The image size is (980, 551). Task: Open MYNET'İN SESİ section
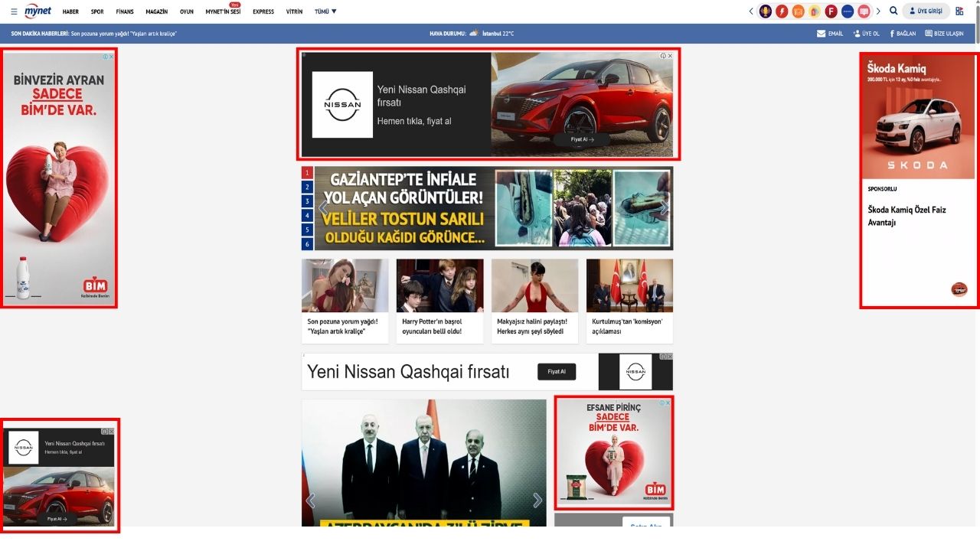click(x=223, y=11)
